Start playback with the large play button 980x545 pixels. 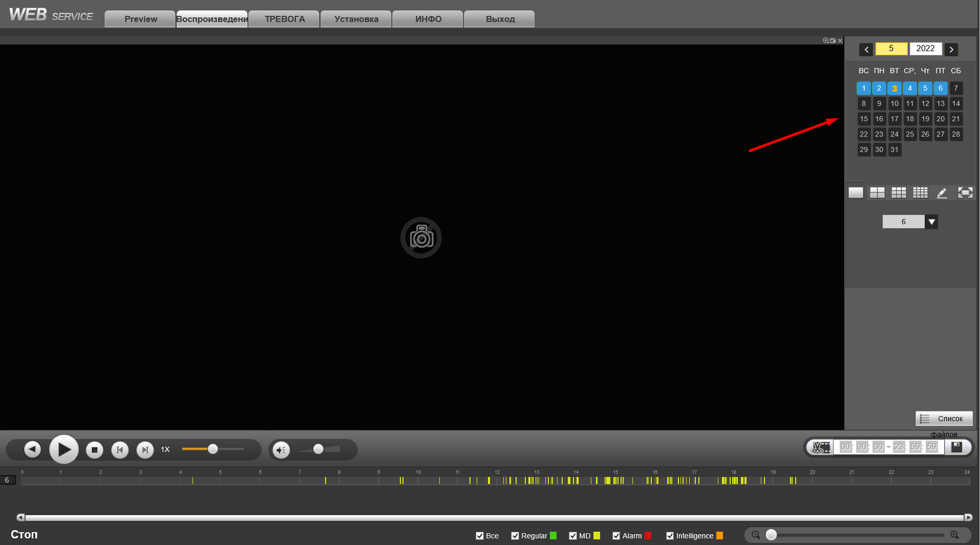tap(64, 449)
